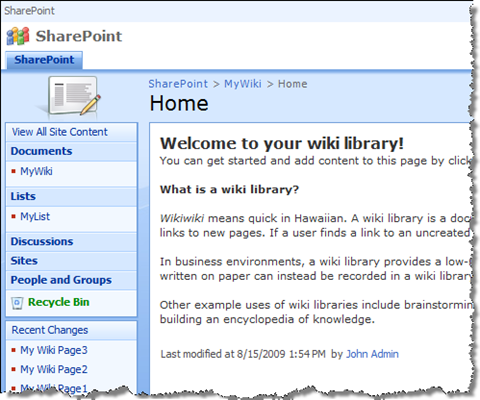The height and width of the screenshot is (400, 480).
Task: Click the Last modified timestamp text
Action: coord(243,354)
